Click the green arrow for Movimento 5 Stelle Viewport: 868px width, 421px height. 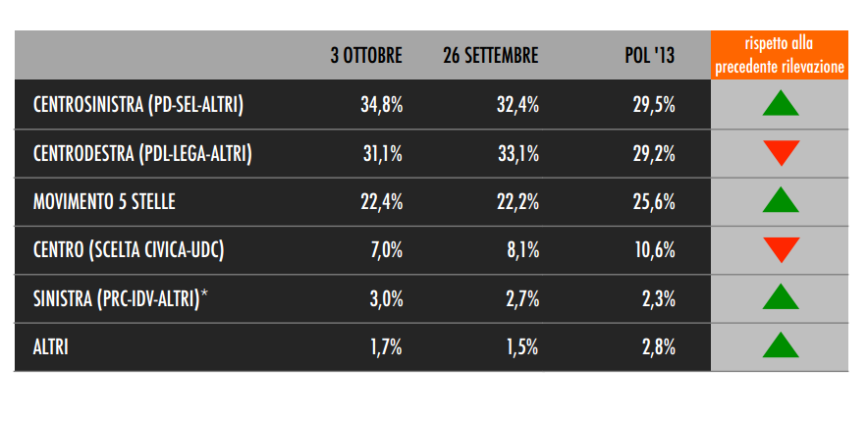point(780,200)
